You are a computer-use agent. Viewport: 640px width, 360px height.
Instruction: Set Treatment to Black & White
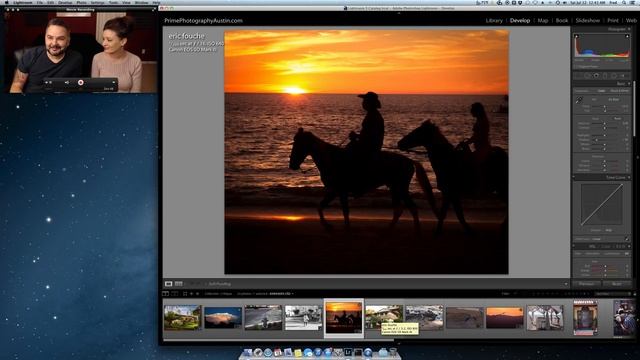620,91
